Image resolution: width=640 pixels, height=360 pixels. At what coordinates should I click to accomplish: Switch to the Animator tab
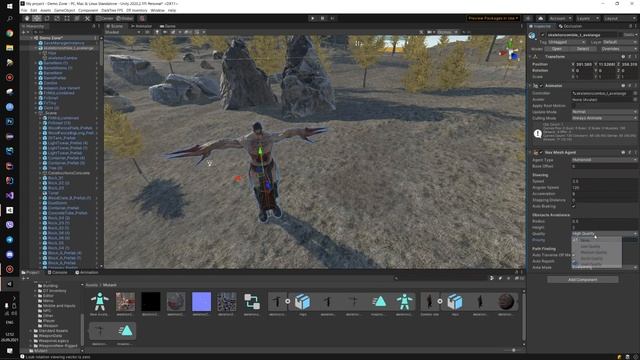[x=141, y=26]
